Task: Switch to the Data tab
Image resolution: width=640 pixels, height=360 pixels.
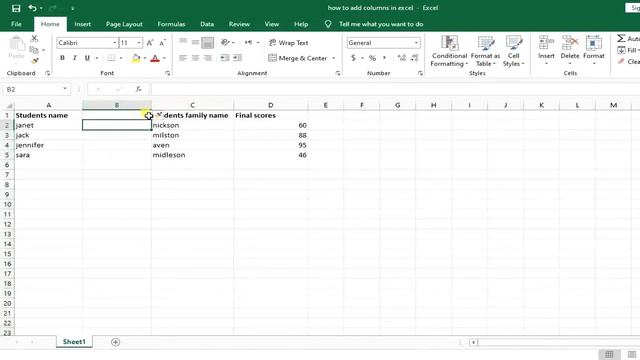Action: [207, 24]
